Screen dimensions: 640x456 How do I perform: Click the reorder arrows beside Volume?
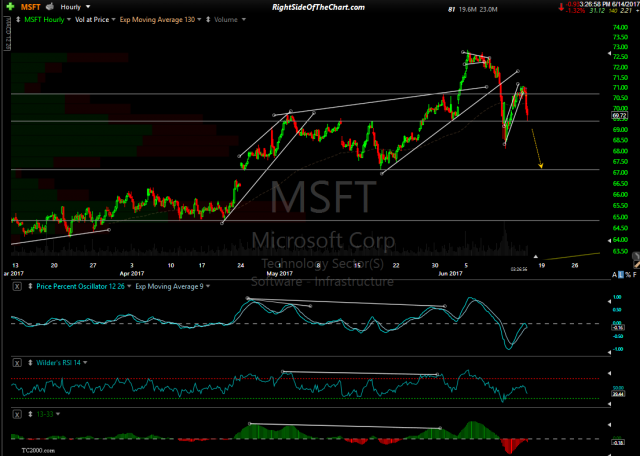209,19
